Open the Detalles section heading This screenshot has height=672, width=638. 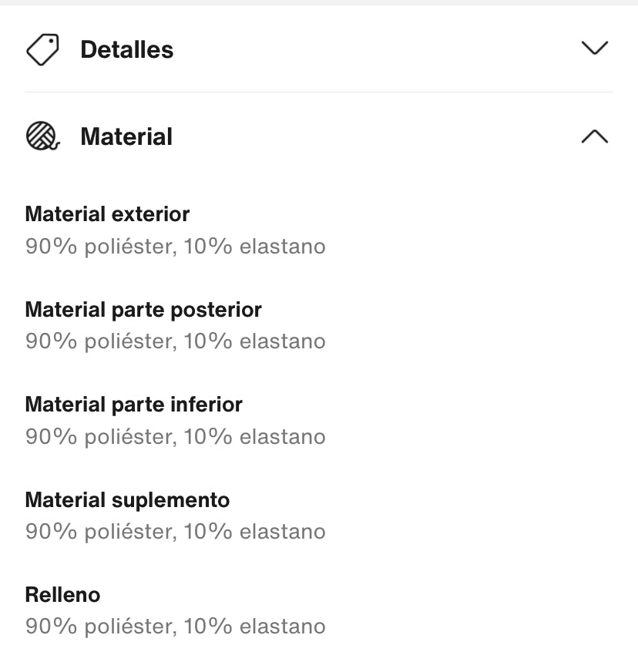(126, 50)
